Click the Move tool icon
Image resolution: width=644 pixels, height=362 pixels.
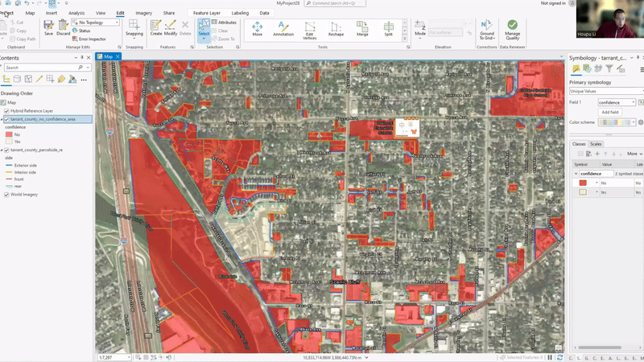coord(257,29)
